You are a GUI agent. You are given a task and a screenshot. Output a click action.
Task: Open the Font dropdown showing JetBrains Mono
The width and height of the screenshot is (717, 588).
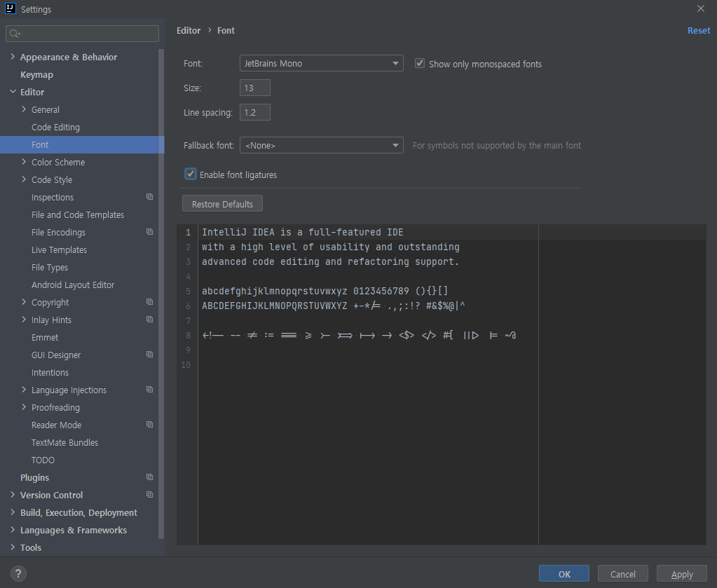(x=322, y=63)
